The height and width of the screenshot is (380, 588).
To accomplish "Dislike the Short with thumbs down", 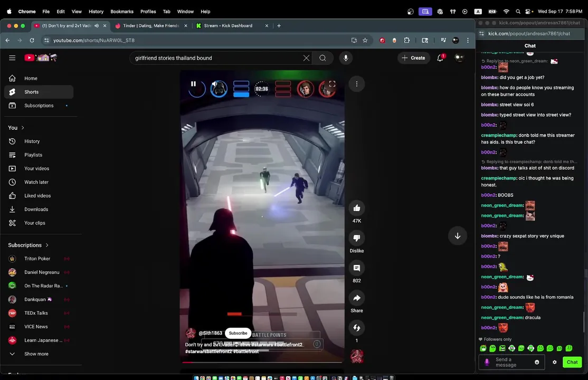I will 357,238.
